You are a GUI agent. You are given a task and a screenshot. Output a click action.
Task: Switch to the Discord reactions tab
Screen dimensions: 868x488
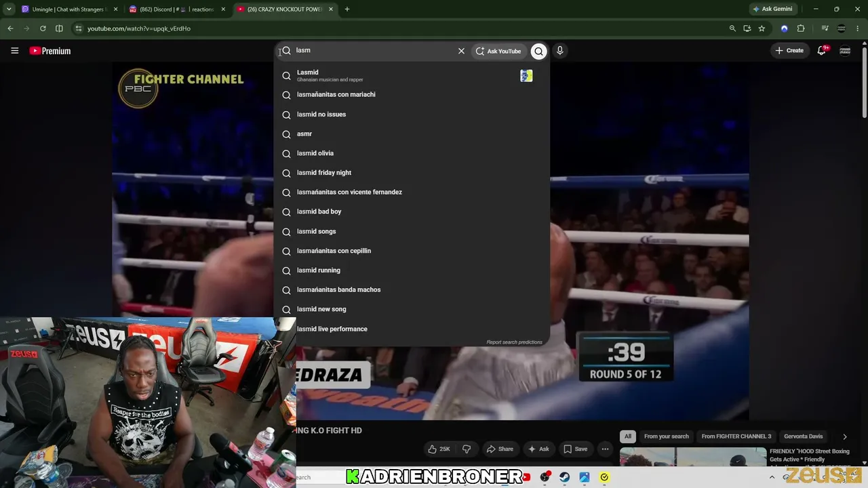click(x=176, y=9)
